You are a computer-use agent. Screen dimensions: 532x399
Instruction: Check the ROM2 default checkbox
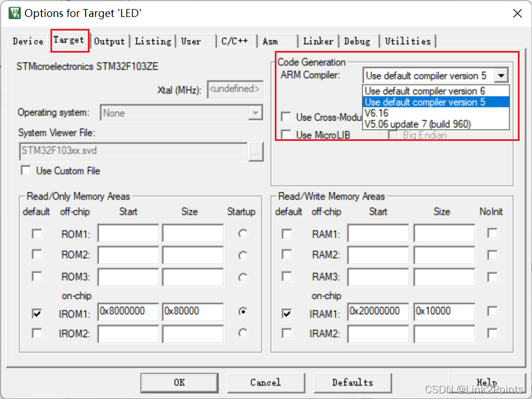click(37, 255)
